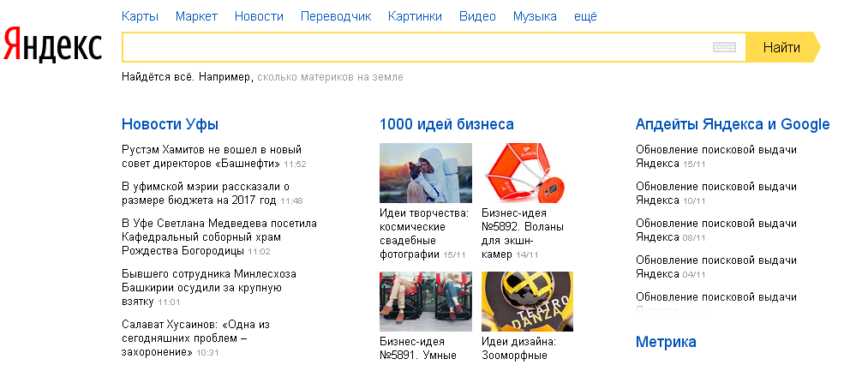Open Салават Хусаинов quote news item
868x365 pixels.
(x=196, y=338)
